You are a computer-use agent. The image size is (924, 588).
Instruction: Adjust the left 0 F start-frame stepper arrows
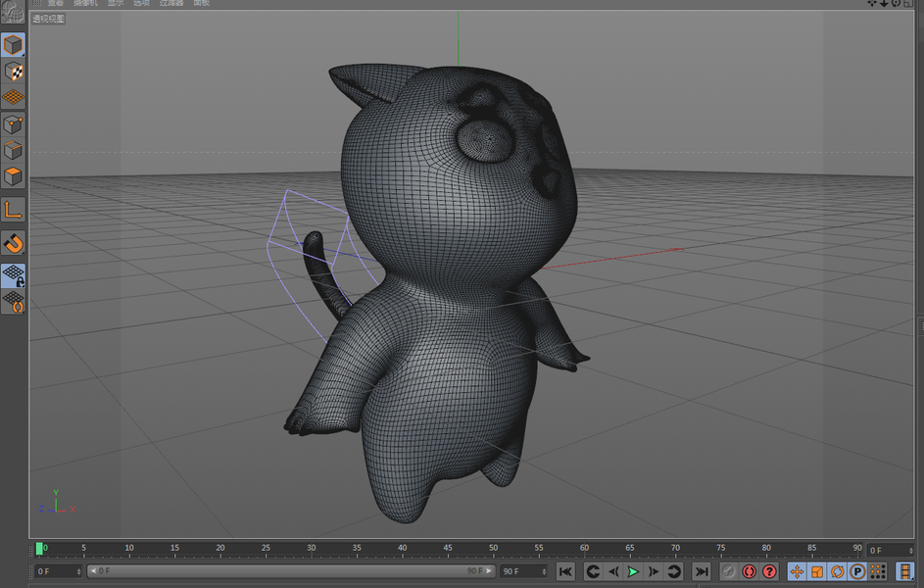tap(78, 571)
